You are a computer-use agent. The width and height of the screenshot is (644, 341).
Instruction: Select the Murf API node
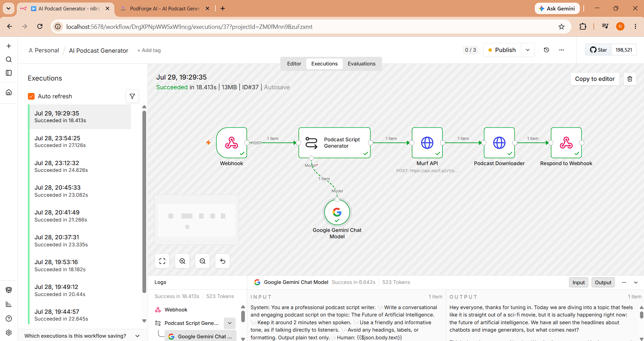pyautogui.click(x=427, y=143)
